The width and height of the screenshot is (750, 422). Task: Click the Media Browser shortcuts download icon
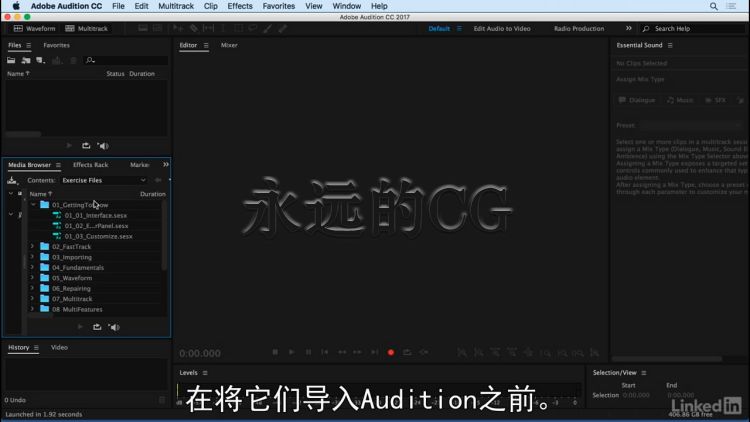click(12, 180)
